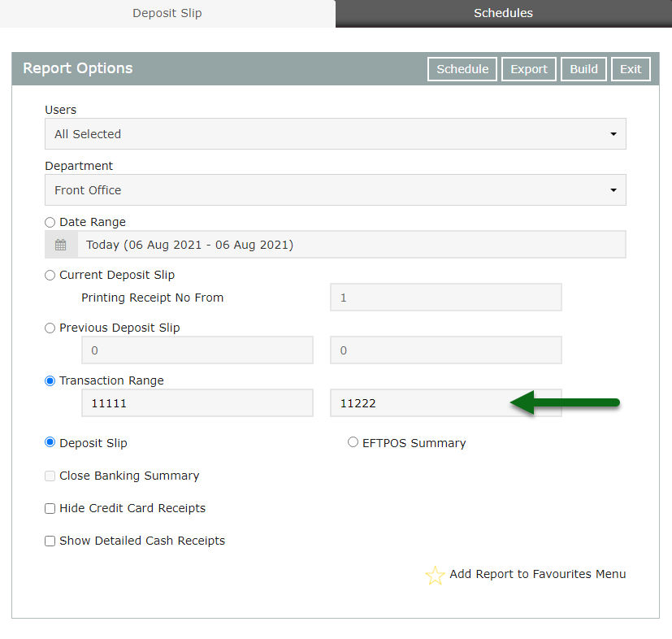Screen dimensions: 672x639
Task: Open the Deposit Slip tab
Action: (x=167, y=13)
